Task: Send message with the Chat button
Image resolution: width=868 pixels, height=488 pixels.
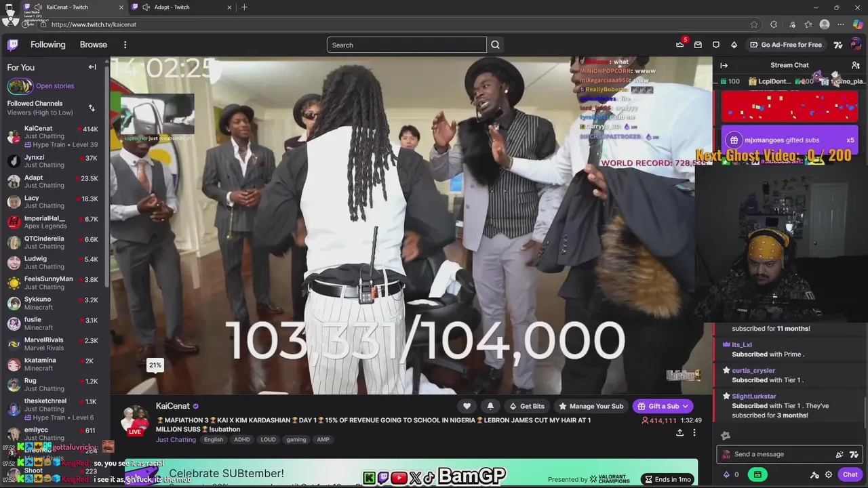Action: tap(850, 474)
